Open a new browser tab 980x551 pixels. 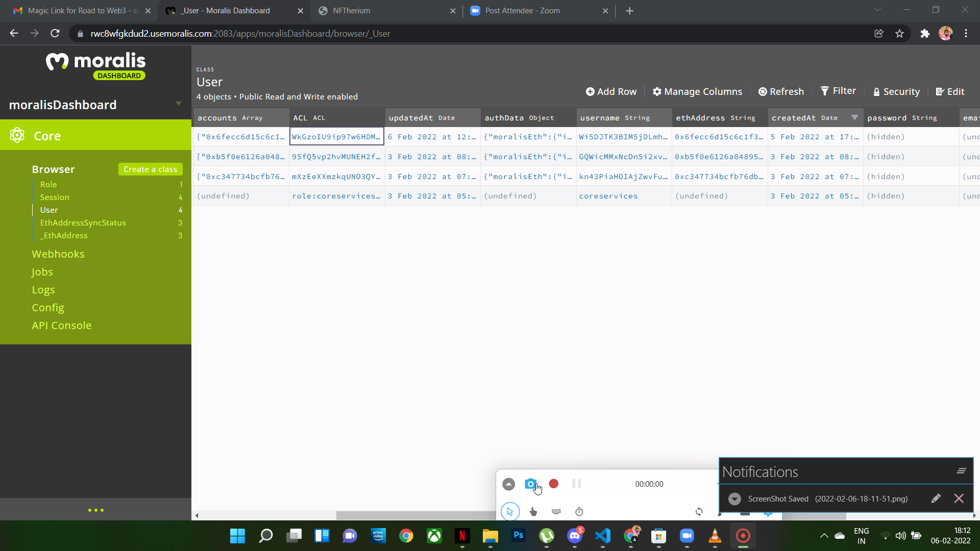coord(630,11)
